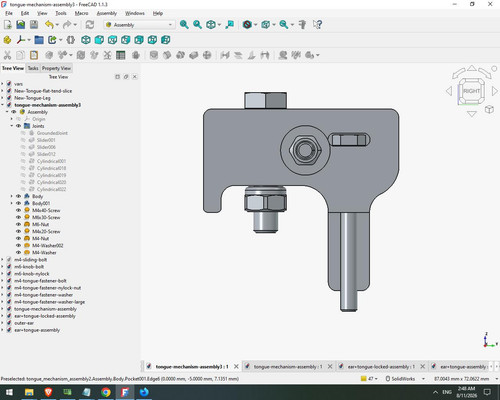Open Chrome from the taskbar
Screen dimensions: 500x400
tap(106, 392)
